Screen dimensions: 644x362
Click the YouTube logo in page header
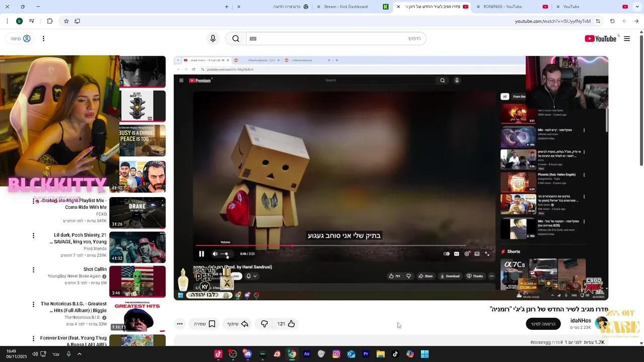tap(600, 39)
